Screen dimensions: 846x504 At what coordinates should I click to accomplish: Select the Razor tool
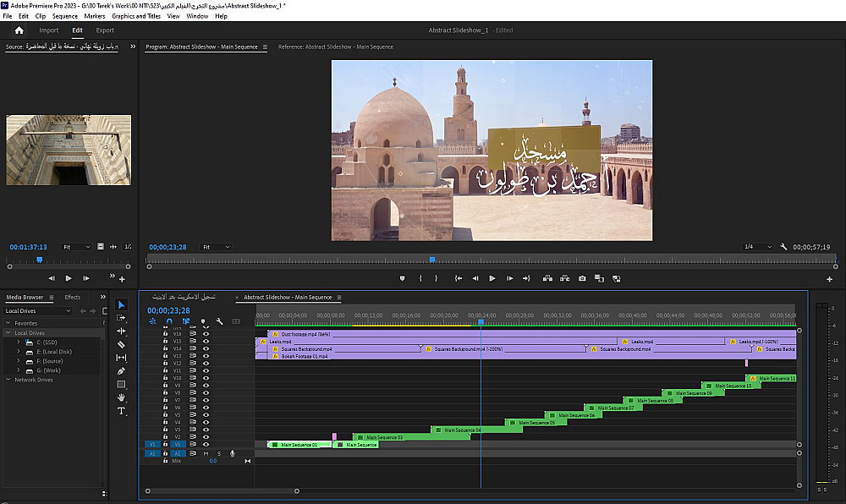[x=121, y=344]
